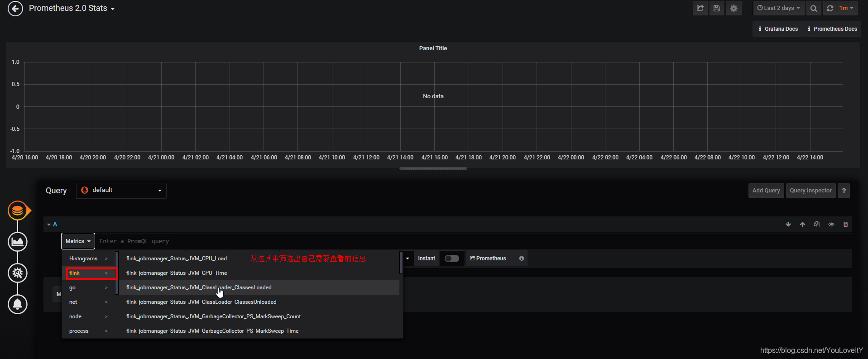Click the share dashboard icon
Screen dimensions: 868x359
coord(700,8)
